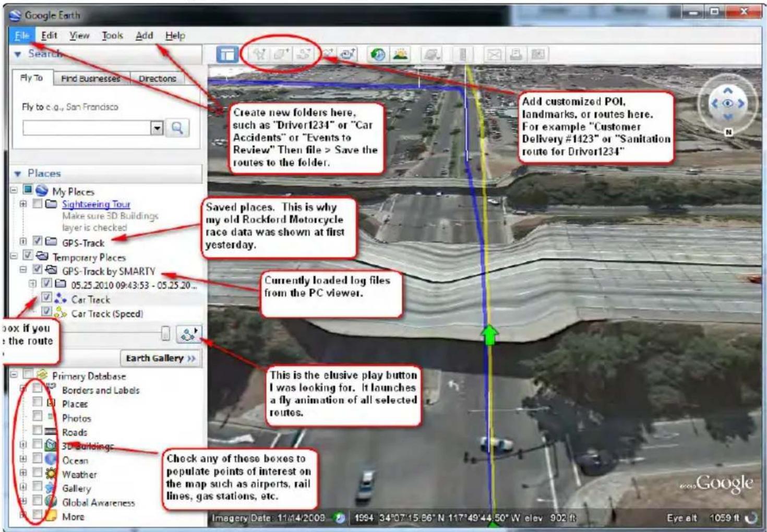Click the search magnifier button
This screenshot has width=767, height=532.
pos(177,128)
